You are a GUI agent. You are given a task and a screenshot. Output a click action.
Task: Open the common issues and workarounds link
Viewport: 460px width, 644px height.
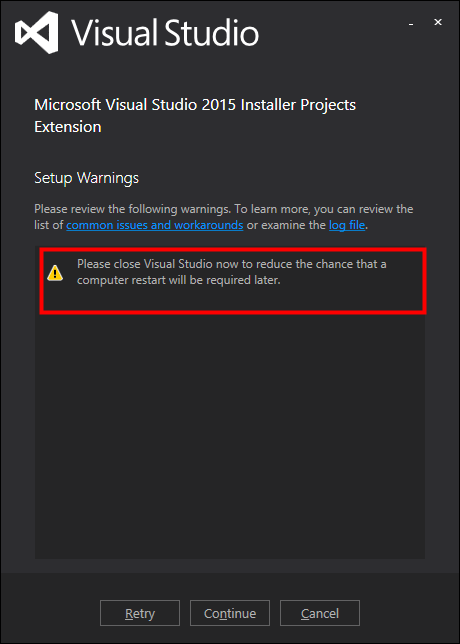pyautogui.click(x=154, y=225)
